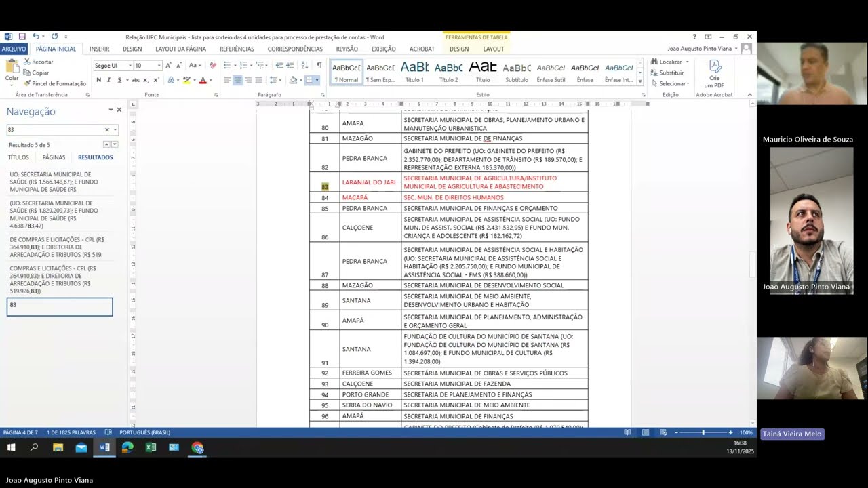This screenshot has height=488, width=868.
Task: Decrease paragraph indent
Action: [x=279, y=66]
